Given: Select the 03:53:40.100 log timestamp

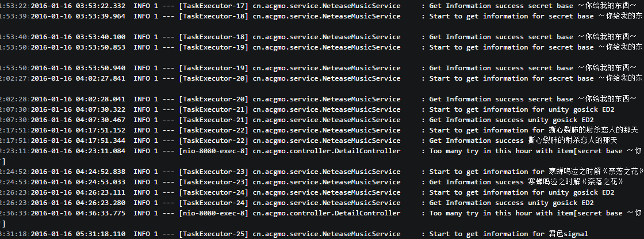Looking at the screenshot, I should [x=78, y=37].
